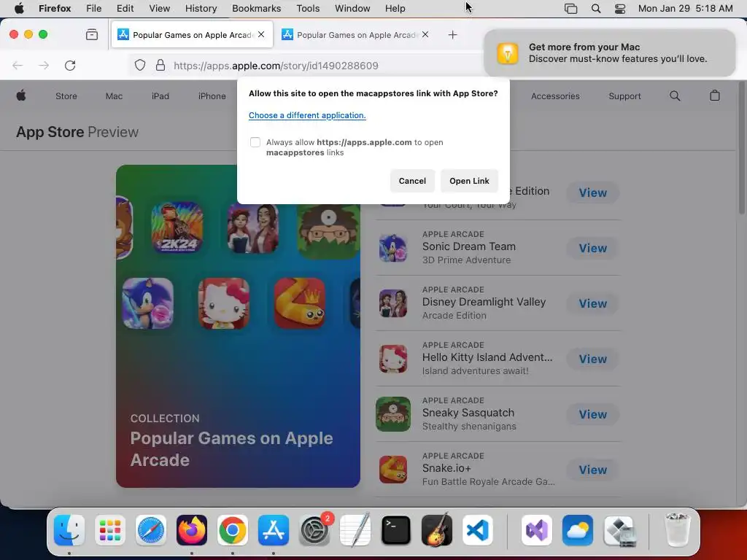Screen dimensions: 747x560
Task: View Snake.io+ app
Action: 592,470
